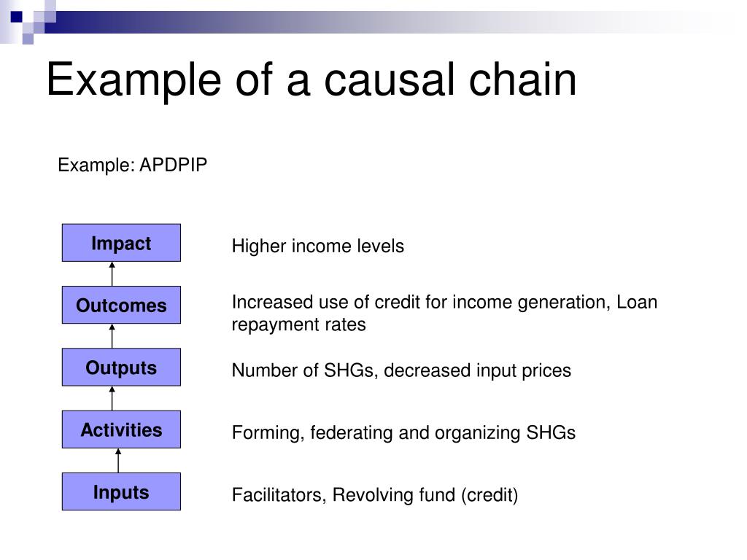Select 'Facilitators, Revolving fund (credit)' text
747x560 pixels.
[x=375, y=495]
